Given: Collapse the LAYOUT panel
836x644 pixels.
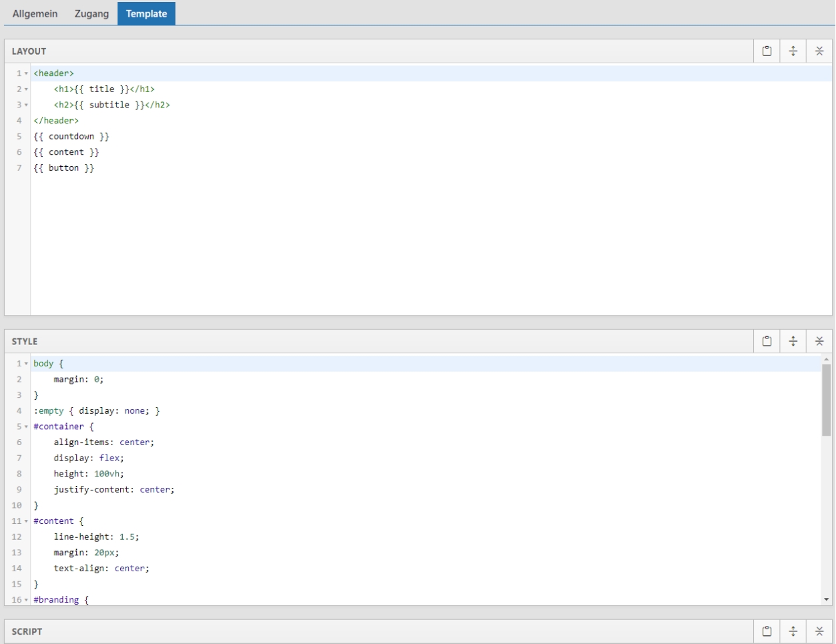Looking at the screenshot, I should (x=819, y=51).
